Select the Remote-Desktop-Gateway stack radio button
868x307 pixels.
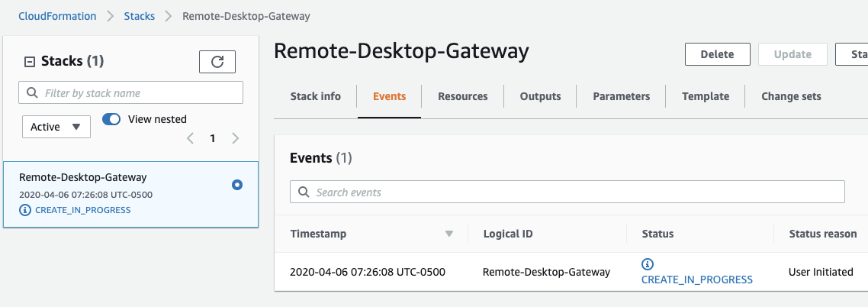(237, 185)
